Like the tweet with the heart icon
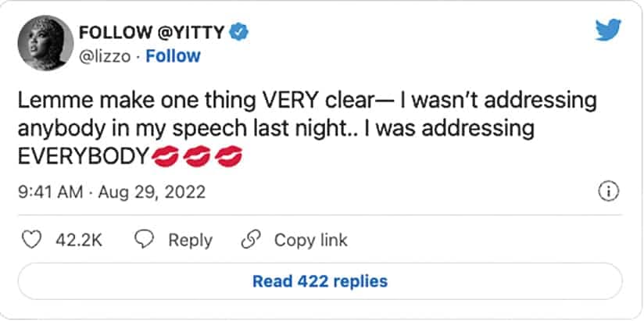 pyautogui.click(x=31, y=240)
